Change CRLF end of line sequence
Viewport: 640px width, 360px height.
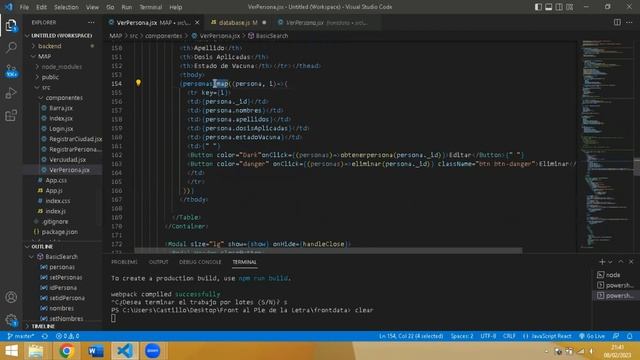(x=509, y=336)
